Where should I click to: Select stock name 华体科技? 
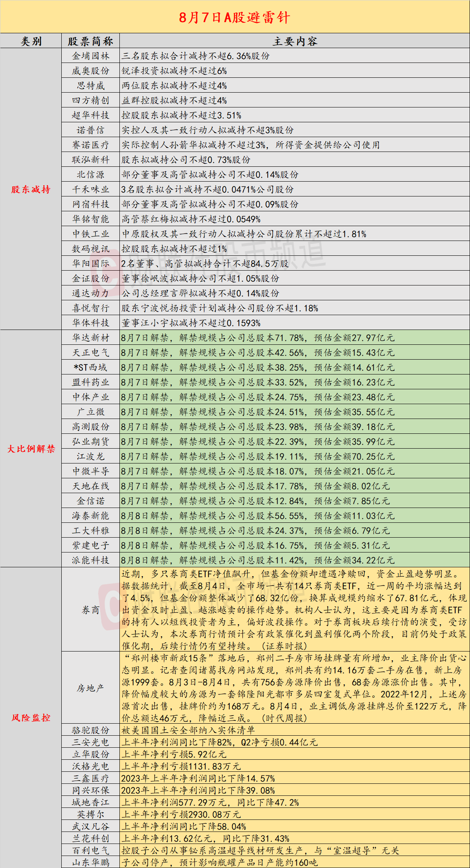91,323
